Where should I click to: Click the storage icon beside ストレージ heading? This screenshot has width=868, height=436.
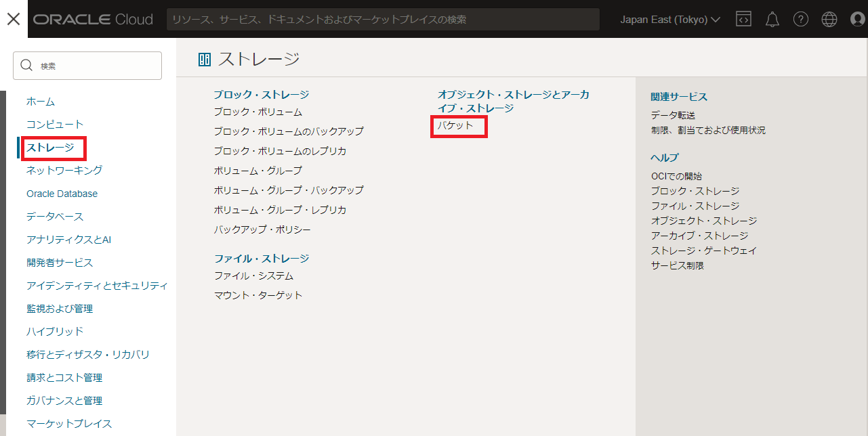[205, 60]
